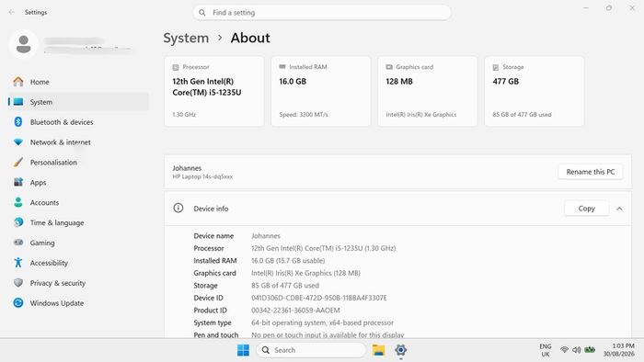This screenshot has height=362, width=644.
Task: Click the Find a setting search field
Action: pyautogui.click(x=322, y=13)
